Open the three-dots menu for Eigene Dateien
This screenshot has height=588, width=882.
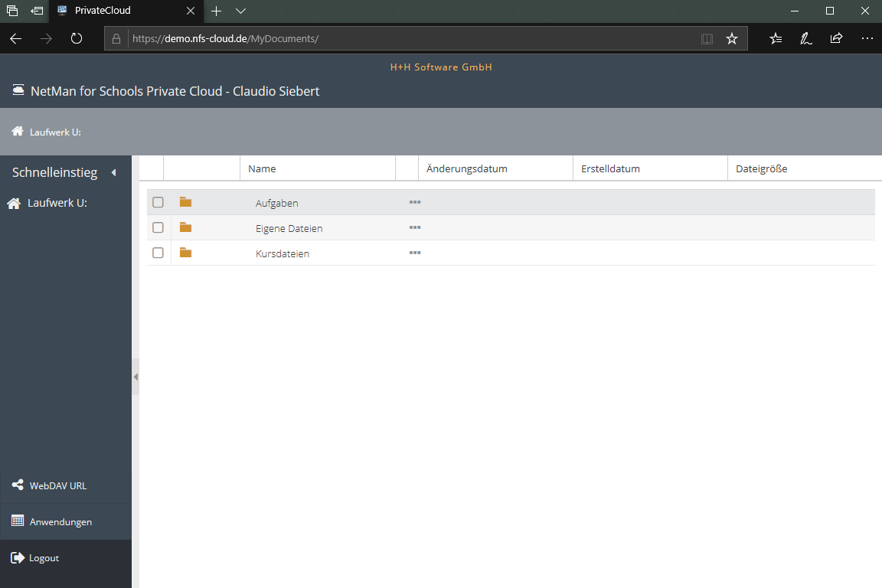pyautogui.click(x=415, y=227)
